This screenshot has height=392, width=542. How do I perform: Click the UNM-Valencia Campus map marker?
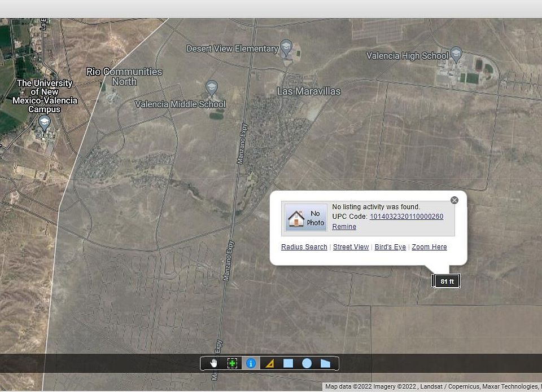44,122
